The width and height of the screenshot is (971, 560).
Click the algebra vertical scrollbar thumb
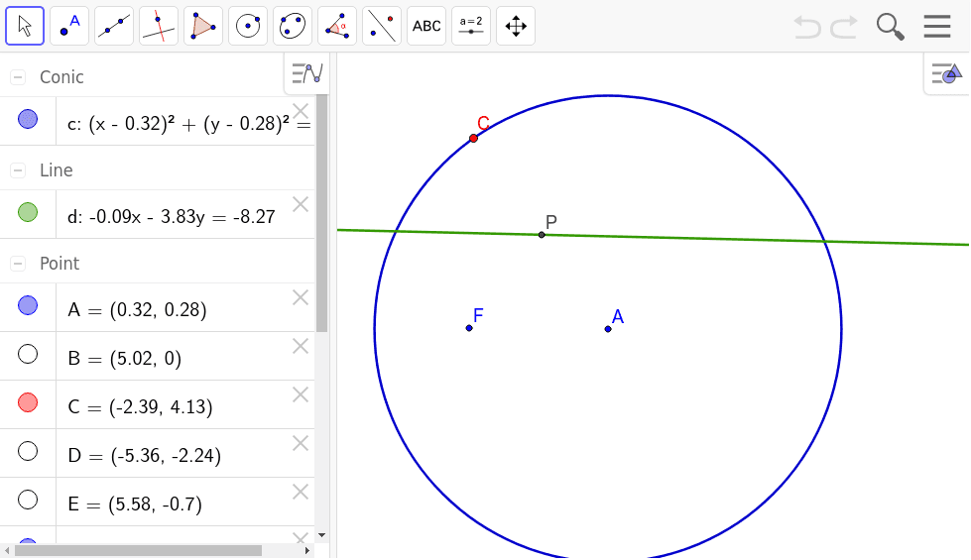coord(321,213)
